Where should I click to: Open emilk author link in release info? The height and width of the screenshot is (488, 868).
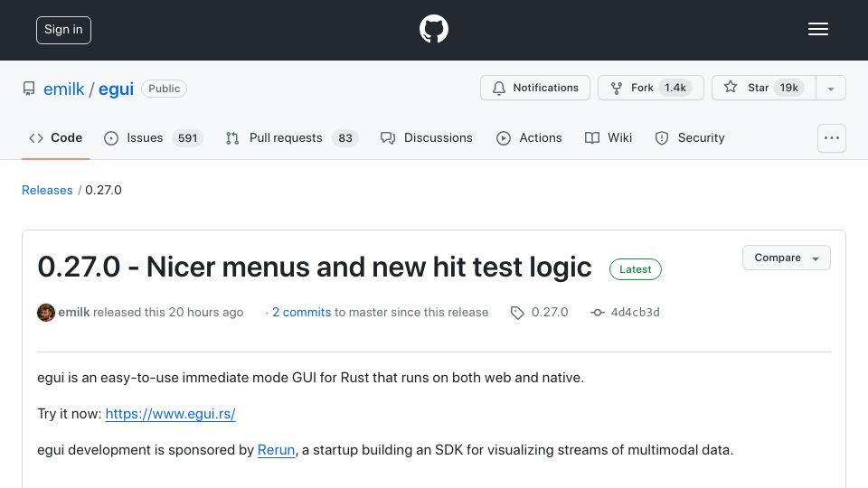74,312
